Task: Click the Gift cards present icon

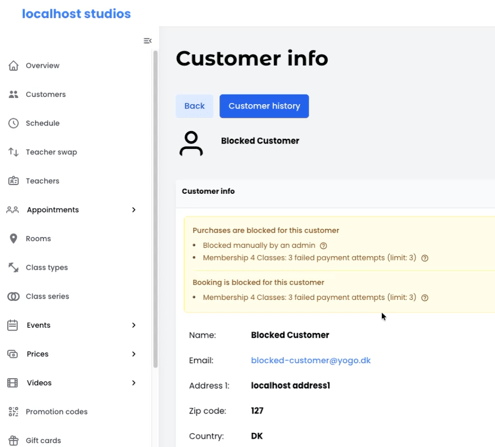Action: click(x=13, y=441)
